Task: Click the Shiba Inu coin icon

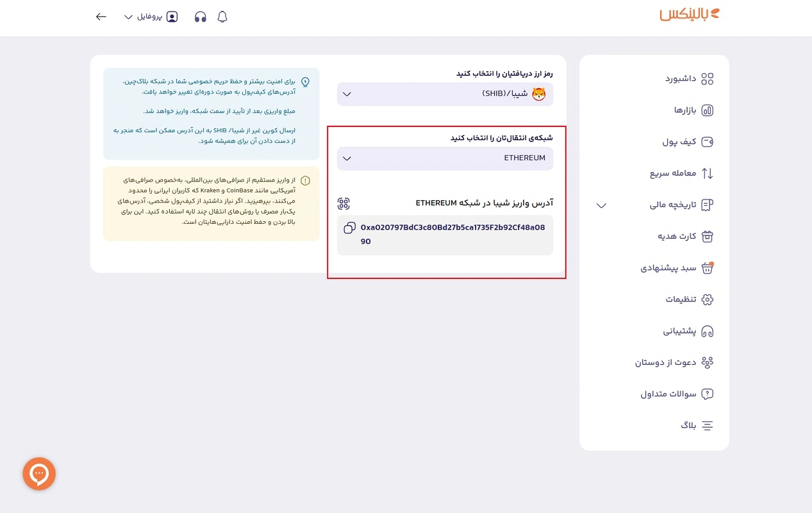Action: [539, 94]
